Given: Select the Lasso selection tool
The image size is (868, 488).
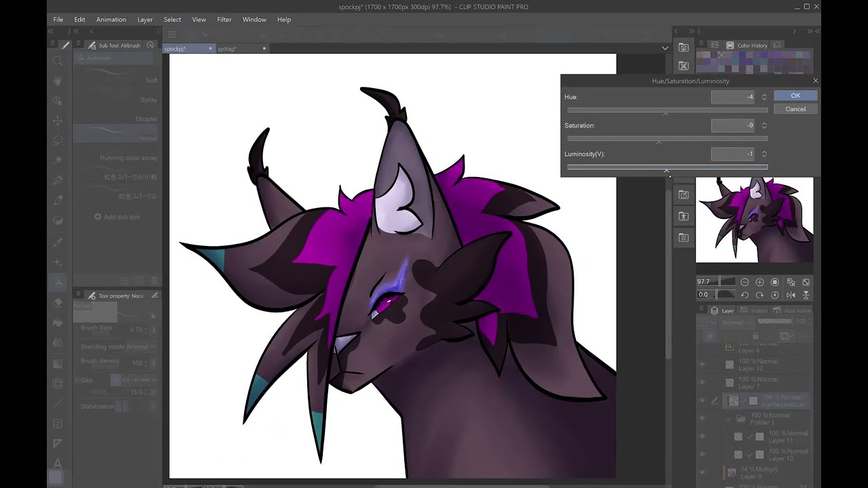Looking at the screenshot, I should click(x=58, y=140).
